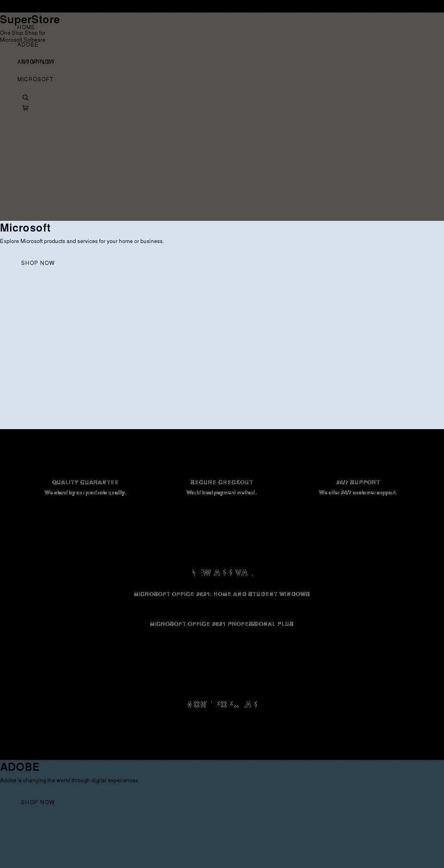Open the search magnifier icon

pos(25,98)
